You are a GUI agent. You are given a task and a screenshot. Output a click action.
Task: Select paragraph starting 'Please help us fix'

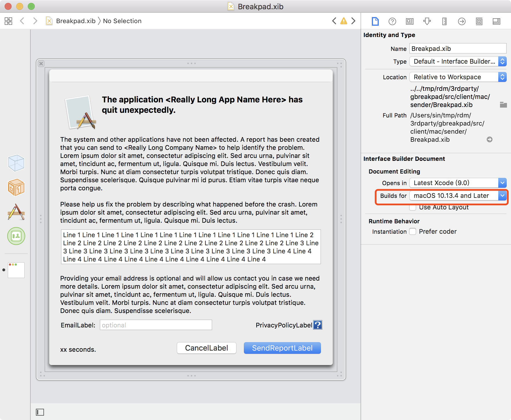[189, 212]
